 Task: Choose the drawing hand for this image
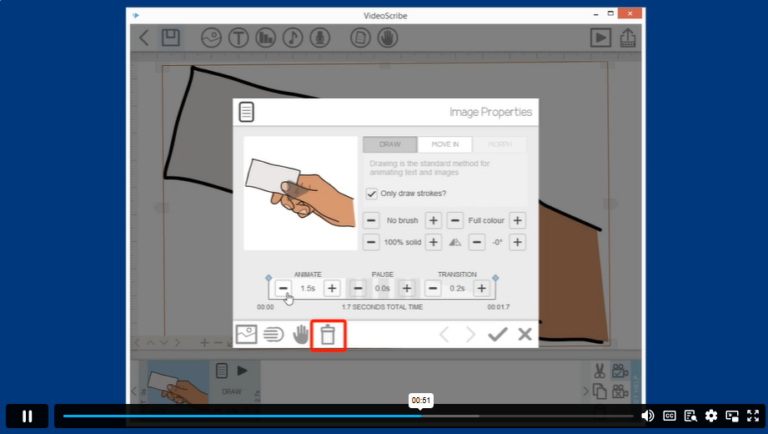tap(301, 334)
